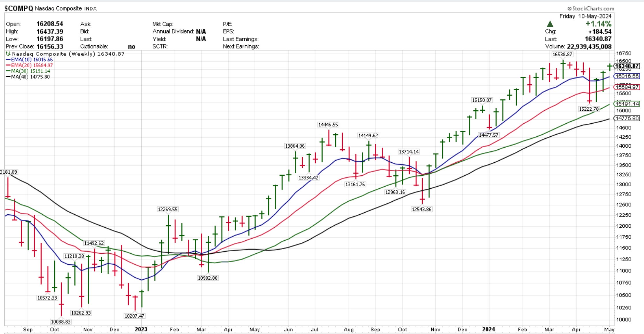Click the green up-arrow change icon
644x334 pixels.
pos(550,24)
